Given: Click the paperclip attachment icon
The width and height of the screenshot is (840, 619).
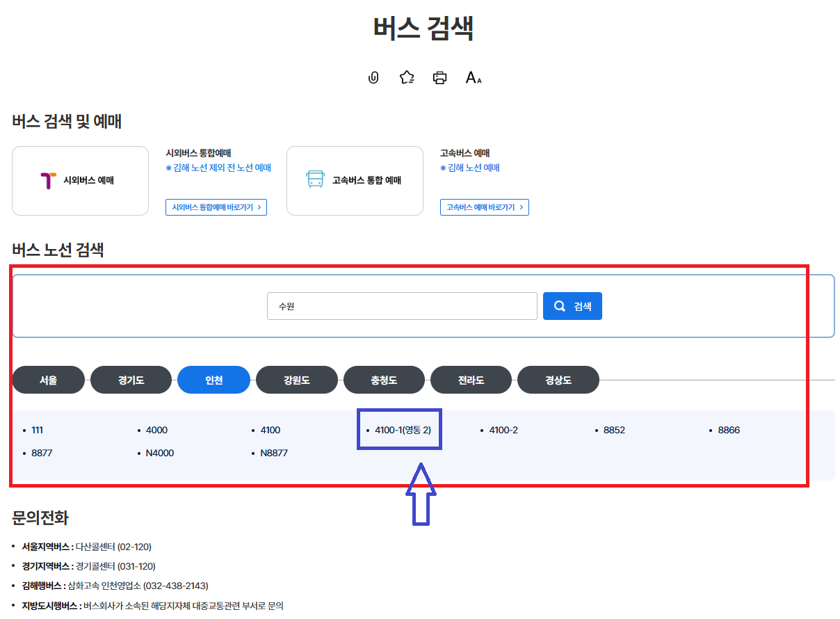Looking at the screenshot, I should [x=373, y=77].
